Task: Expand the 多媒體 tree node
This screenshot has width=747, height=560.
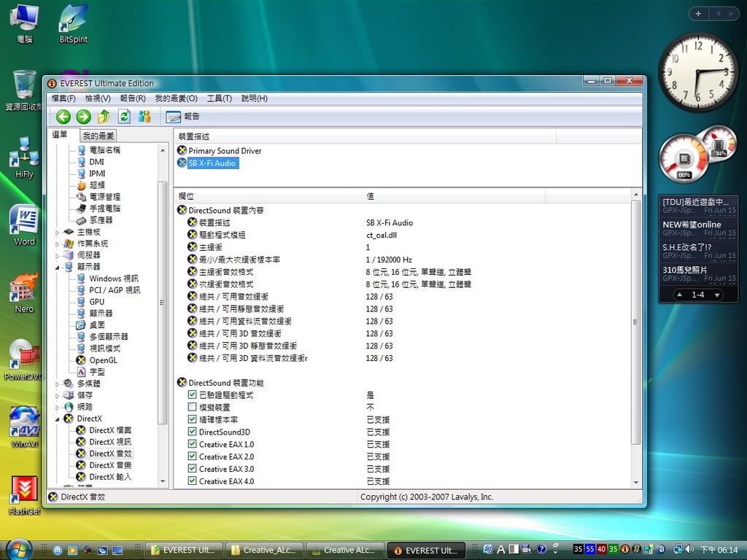Action: click(x=58, y=384)
